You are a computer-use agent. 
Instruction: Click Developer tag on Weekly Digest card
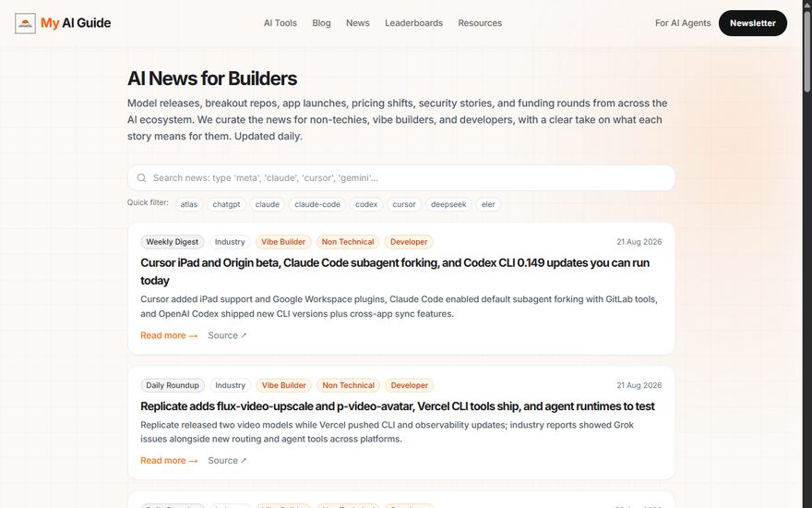pos(409,242)
